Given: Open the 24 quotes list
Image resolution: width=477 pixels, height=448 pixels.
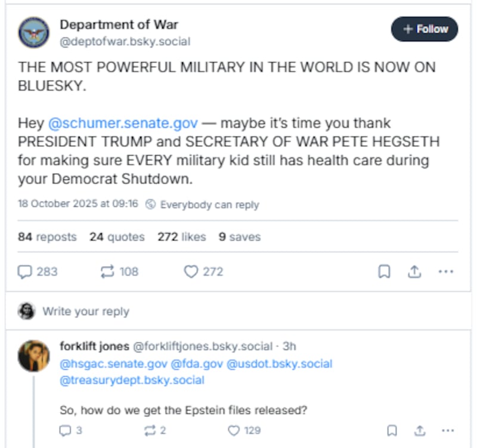Looking at the screenshot, I should tap(117, 237).
